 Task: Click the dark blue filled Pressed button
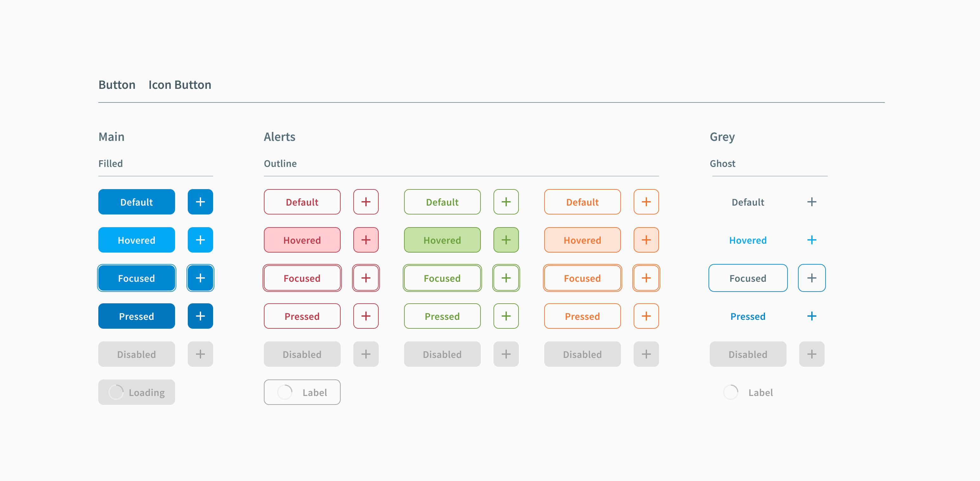136,316
